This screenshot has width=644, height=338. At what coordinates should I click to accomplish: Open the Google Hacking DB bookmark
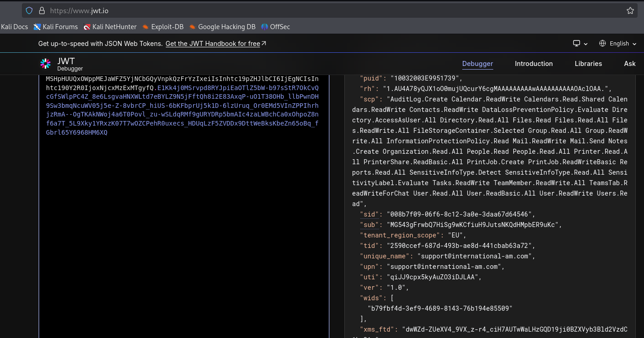pyautogui.click(x=222, y=27)
